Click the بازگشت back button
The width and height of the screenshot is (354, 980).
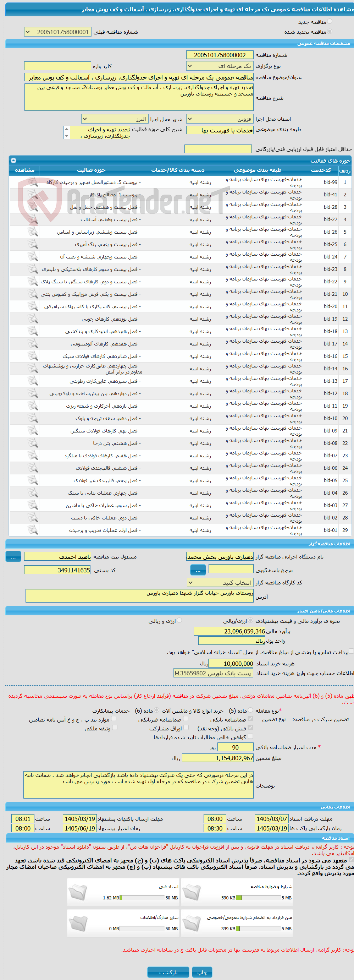[x=168, y=972]
